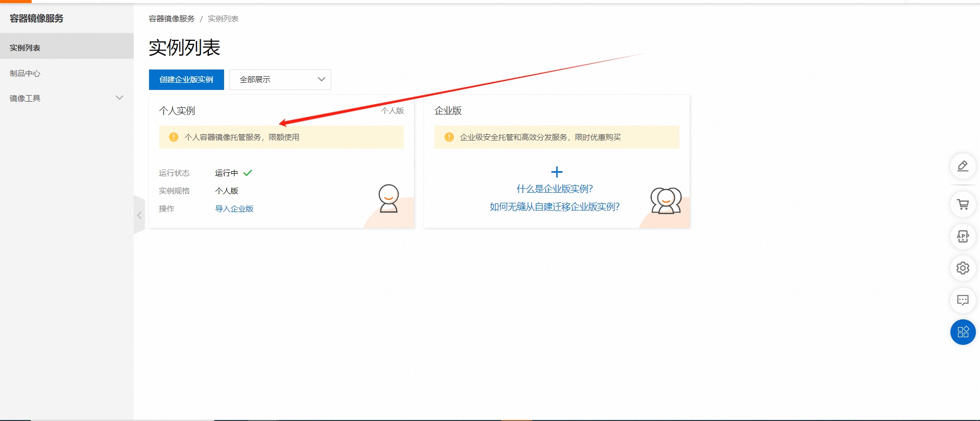Viewport: 980px width, 421px height.
Task: Click the API tool icon
Action: click(963, 237)
